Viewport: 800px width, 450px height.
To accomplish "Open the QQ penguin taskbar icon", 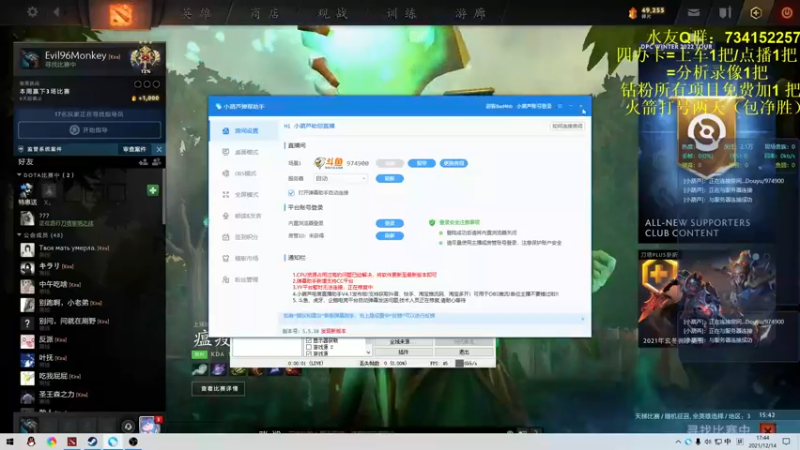I will coord(31,441).
